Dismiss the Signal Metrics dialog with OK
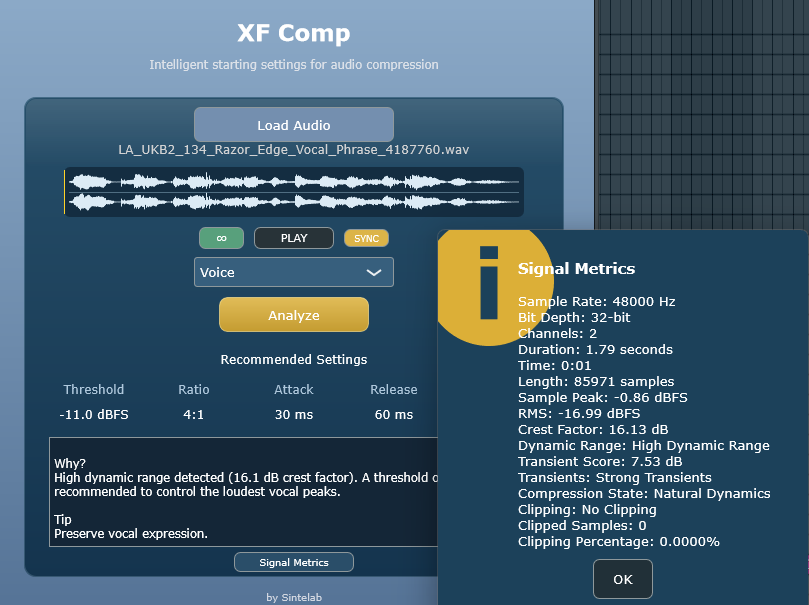Image resolution: width=809 pixels, height=605 pixels. point(623,579)
